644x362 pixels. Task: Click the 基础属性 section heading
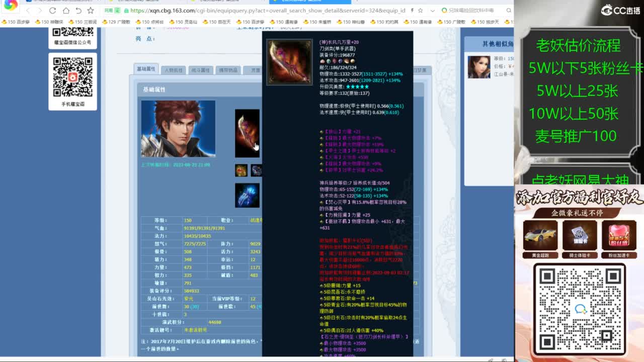(154, 89)
